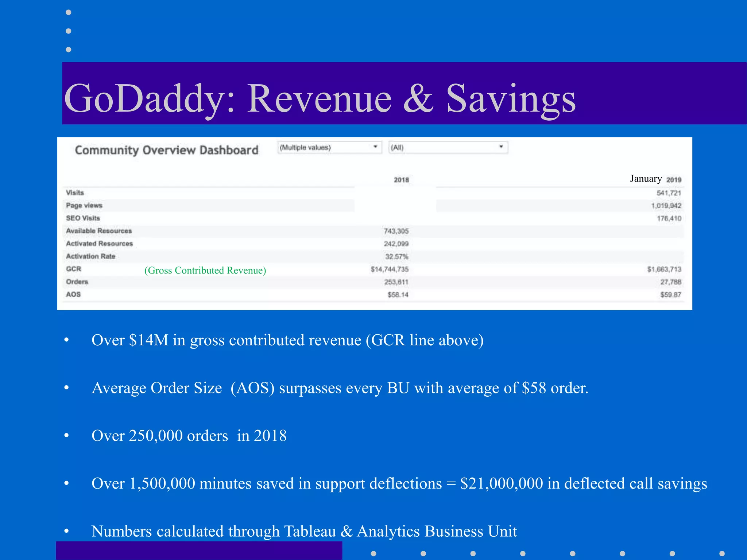Click the 743,305 available resources value

pyautogui.click(x=396, y=231)
